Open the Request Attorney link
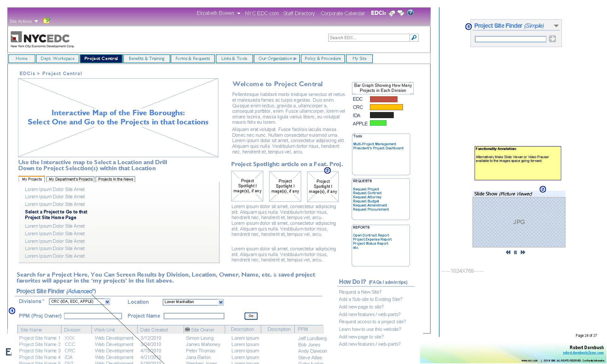The height and width of the screenshot is (364, 607). click(367, 197)
